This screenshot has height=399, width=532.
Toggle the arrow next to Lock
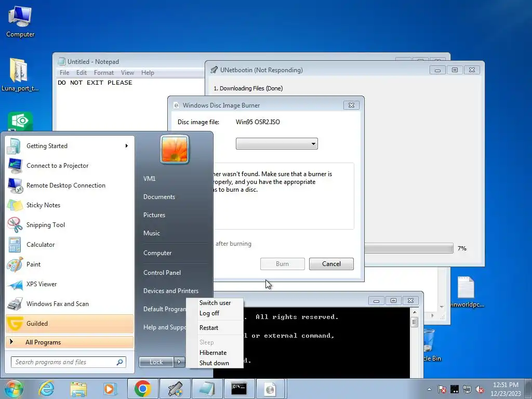179,362
